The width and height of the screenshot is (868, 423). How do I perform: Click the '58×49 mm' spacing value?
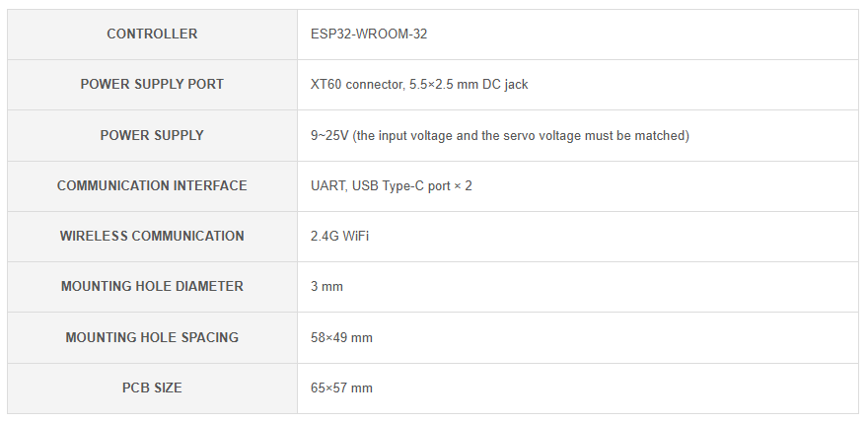coord(341,337)
